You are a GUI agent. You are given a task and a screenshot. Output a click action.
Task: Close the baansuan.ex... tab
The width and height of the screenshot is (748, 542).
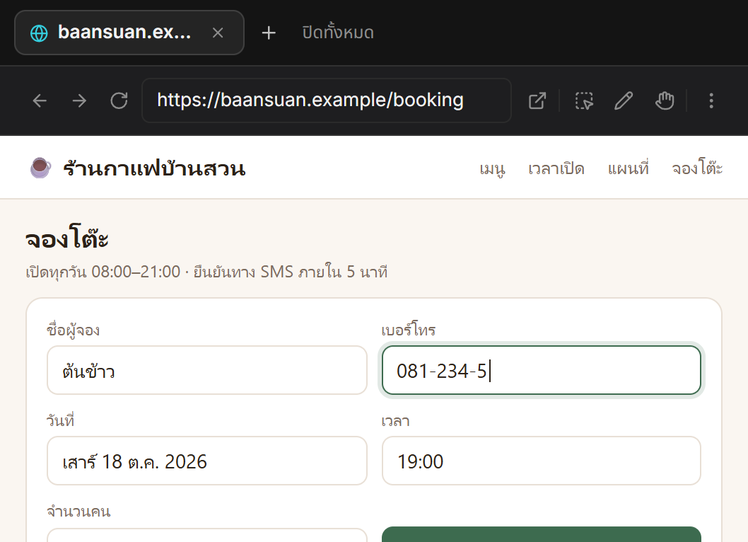tap(218, 33)
